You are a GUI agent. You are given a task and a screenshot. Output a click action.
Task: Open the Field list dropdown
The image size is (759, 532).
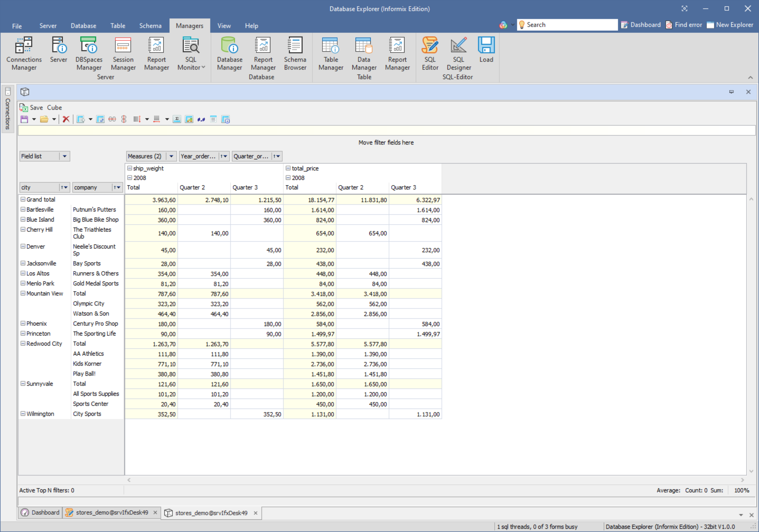tap(65, 156)
